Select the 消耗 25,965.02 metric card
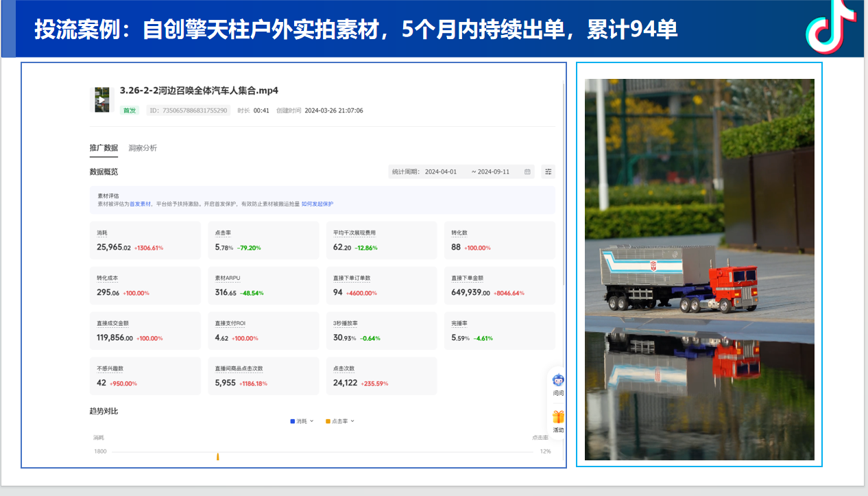The image size is (868, 496). [145, 240]
